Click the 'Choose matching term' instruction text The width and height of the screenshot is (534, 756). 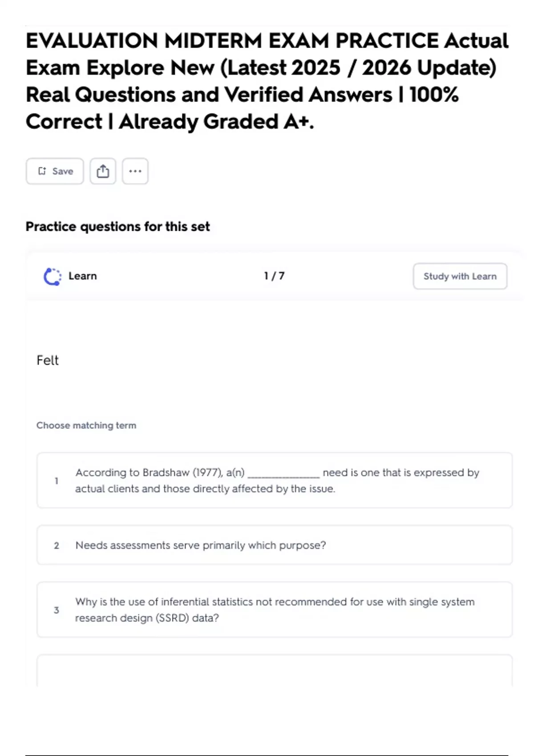[x=86, y=426]
